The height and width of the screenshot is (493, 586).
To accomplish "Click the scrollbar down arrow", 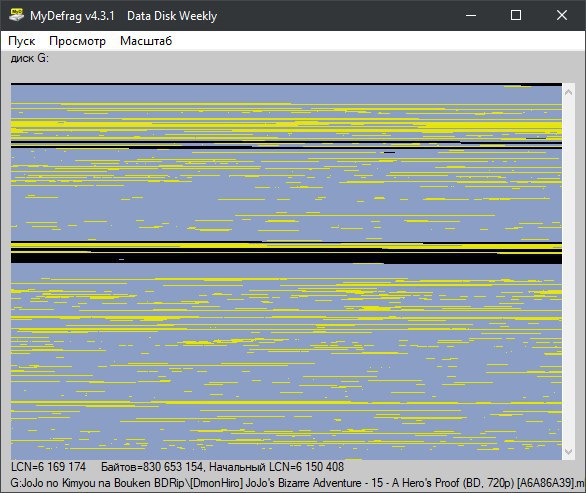I will 568,452.
